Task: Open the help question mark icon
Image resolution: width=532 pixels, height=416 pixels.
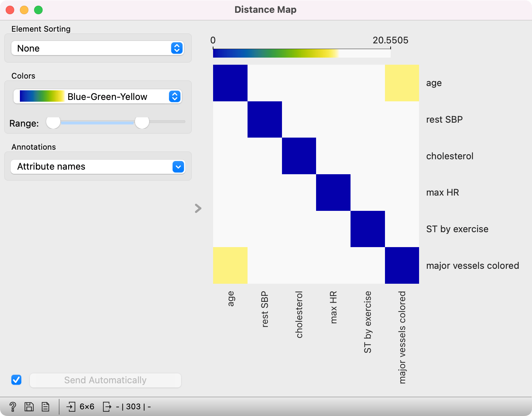Action: [13, 406]
